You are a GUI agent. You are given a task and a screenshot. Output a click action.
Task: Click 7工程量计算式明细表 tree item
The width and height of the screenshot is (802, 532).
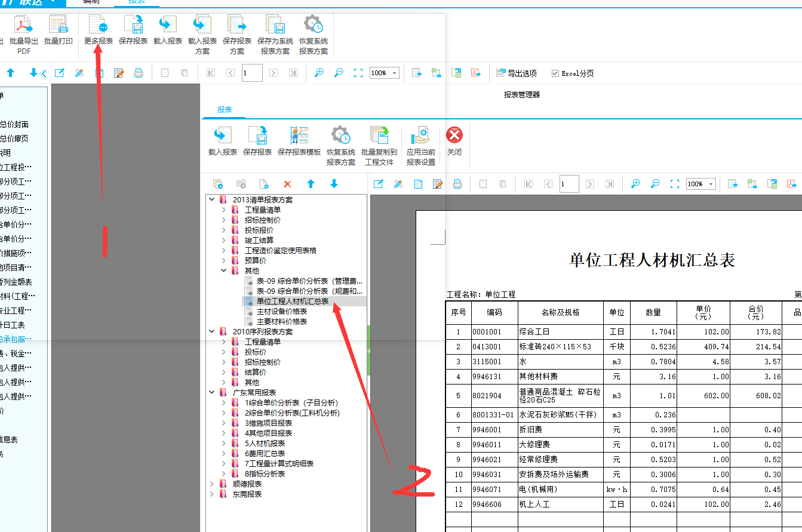click(279, 463)
